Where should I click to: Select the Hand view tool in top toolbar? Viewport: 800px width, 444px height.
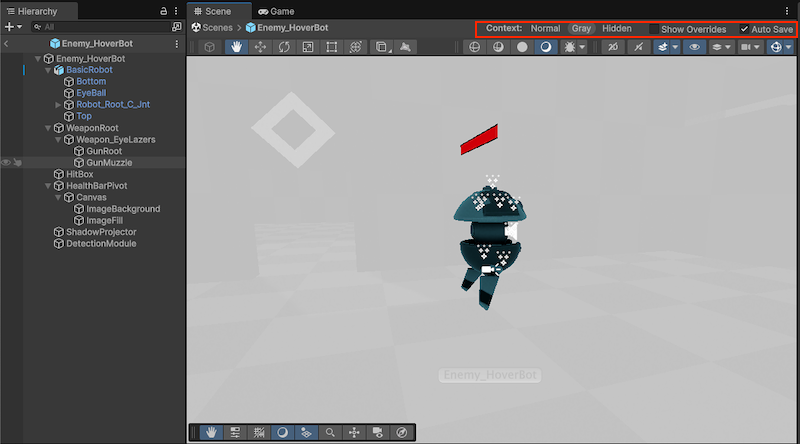(x=237, y=47)
